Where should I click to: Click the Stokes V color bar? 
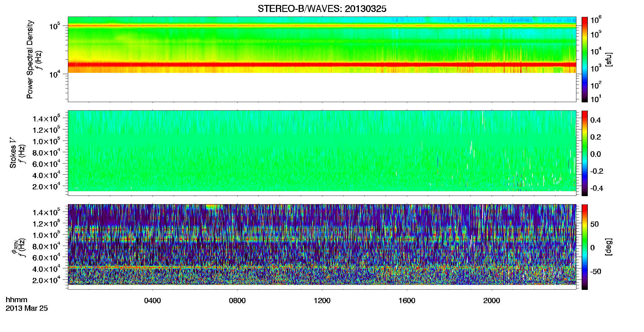(x=585, y=153)
